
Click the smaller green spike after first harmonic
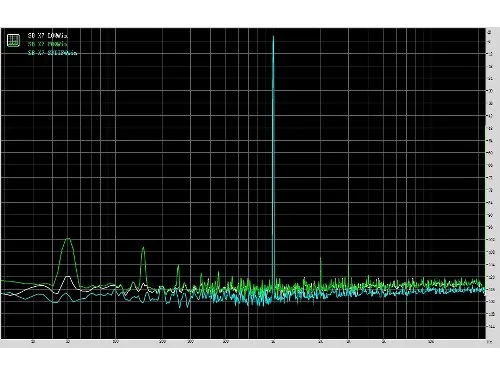[349, 267]
